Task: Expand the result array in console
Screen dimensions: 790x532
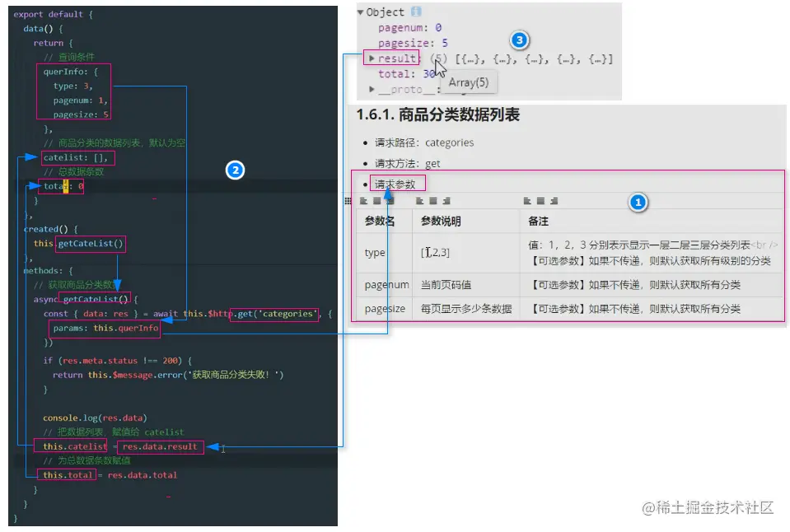Action: (372, 58)
